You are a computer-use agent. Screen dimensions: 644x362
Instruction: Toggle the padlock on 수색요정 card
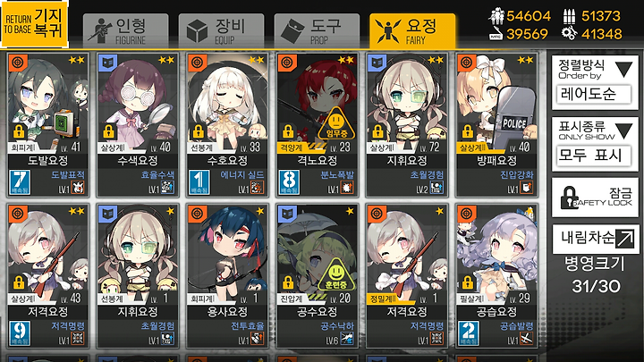108,131
